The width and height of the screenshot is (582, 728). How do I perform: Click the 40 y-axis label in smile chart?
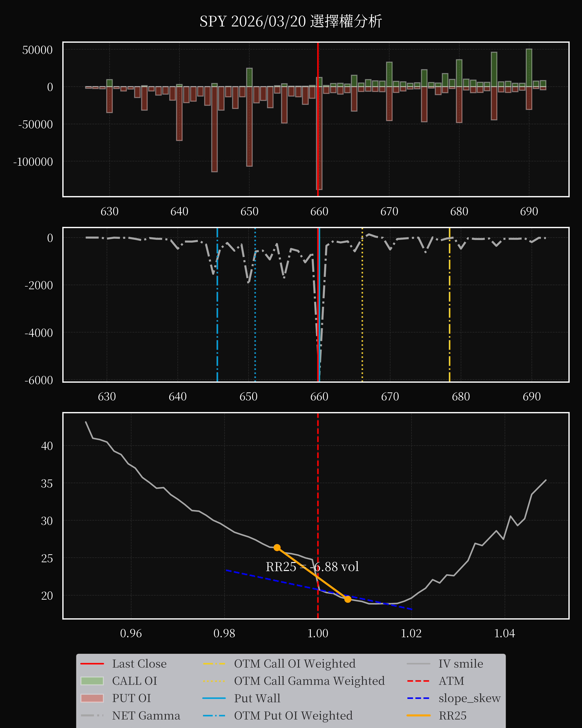(x=47, y=446)
